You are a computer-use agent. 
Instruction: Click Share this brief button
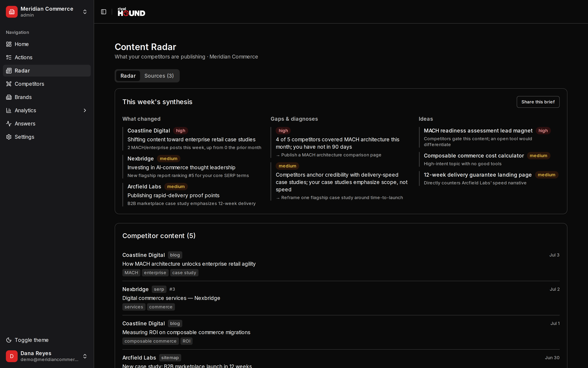pos(538,102)
